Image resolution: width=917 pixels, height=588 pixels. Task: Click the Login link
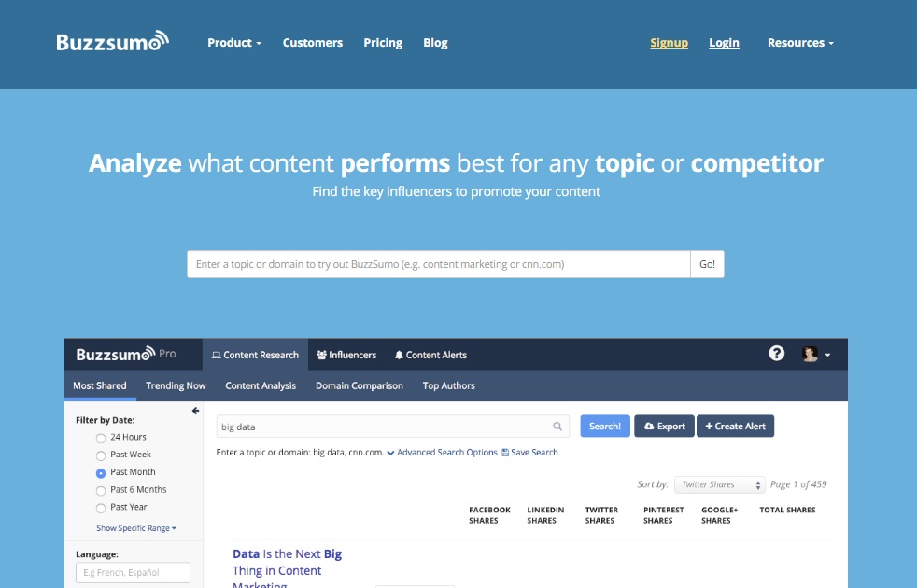coord(724,43)
